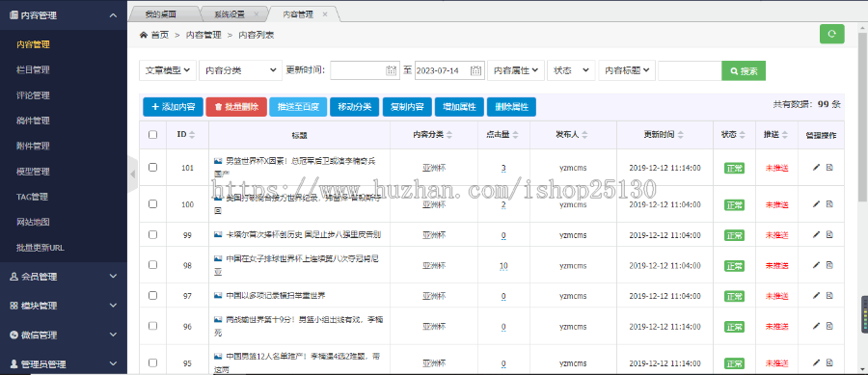Viewport: 868px width, 375px height.
Task: Open the 内容分类 filter dropdown
Action: (x=240, y=70)
